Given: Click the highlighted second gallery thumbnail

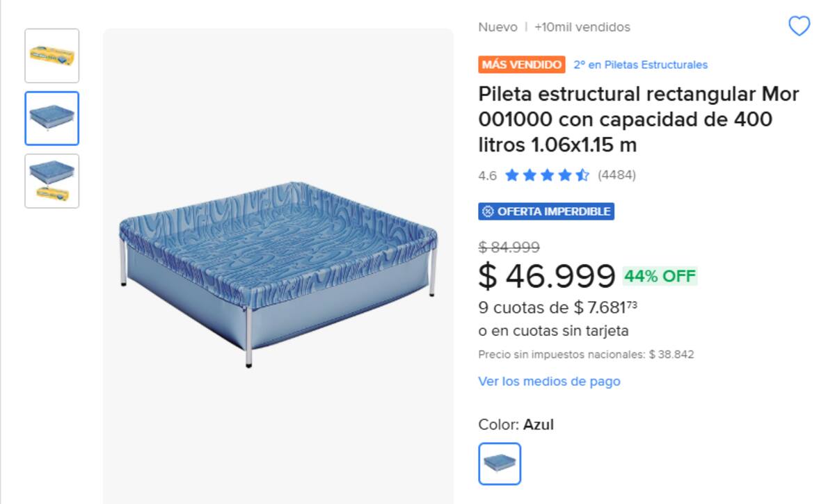Looking at the screenshot, I should (51, 118).
